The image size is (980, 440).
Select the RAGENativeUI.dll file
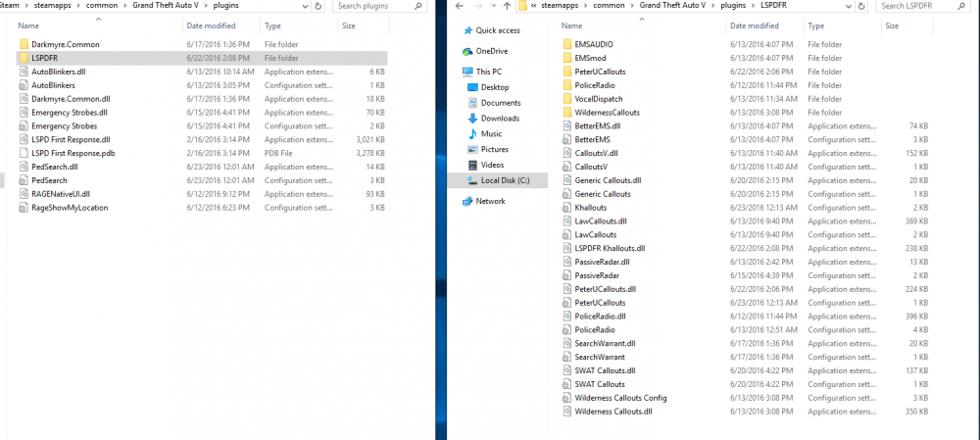click(61, 194)
